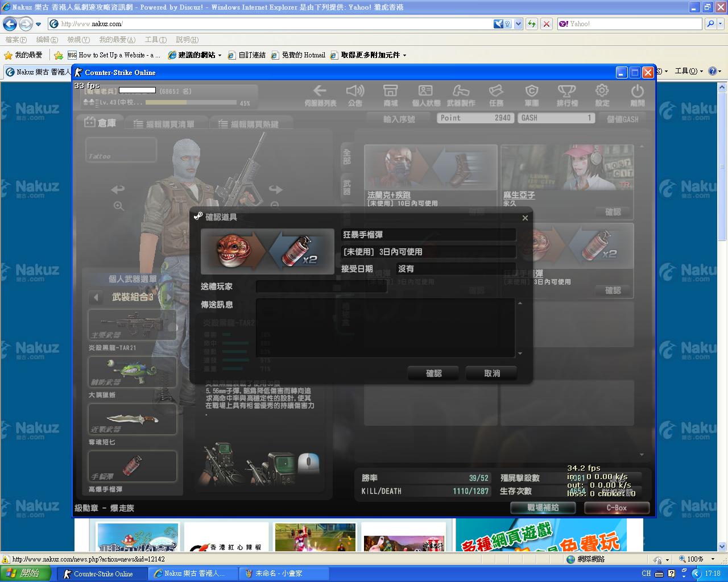728x582 pixels.
Task: Select the grenade slot 高爆手榴彈
Action: click(132, 466)
